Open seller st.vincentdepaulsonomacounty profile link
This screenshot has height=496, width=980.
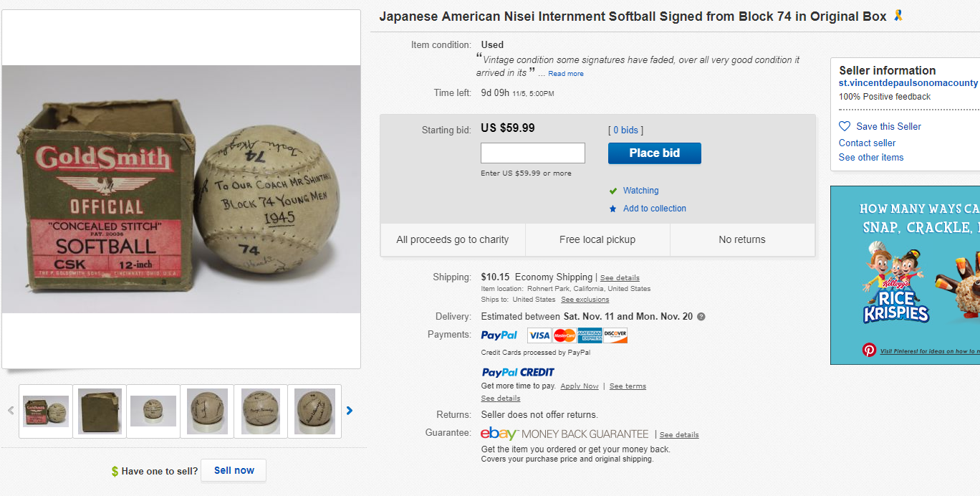point(908,83)
